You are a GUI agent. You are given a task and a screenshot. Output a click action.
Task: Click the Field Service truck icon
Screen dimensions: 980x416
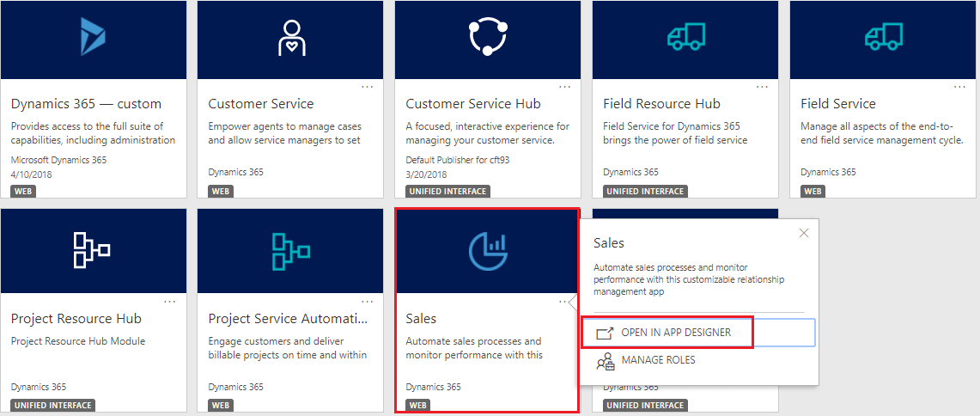883,36
